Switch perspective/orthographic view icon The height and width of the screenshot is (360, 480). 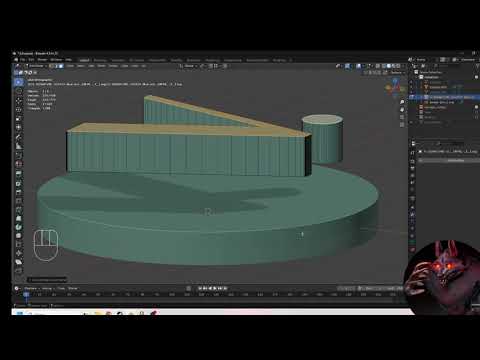click(x=402, y=125)
